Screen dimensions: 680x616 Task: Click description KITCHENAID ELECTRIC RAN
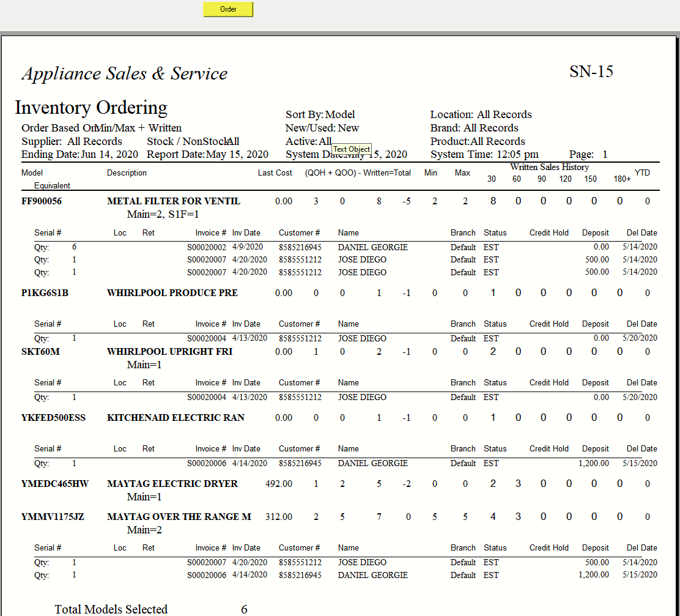coord(176,418)
